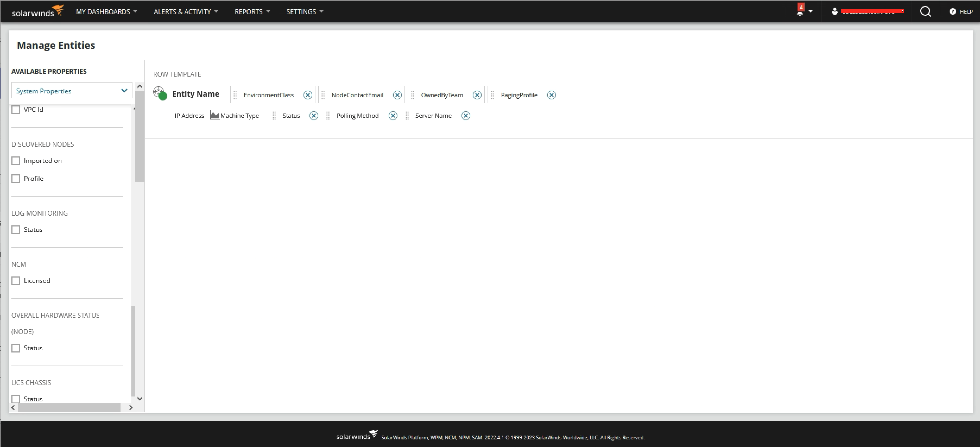Remove the Polling Method property
This screenshot has height=447, width=980.
393,116
